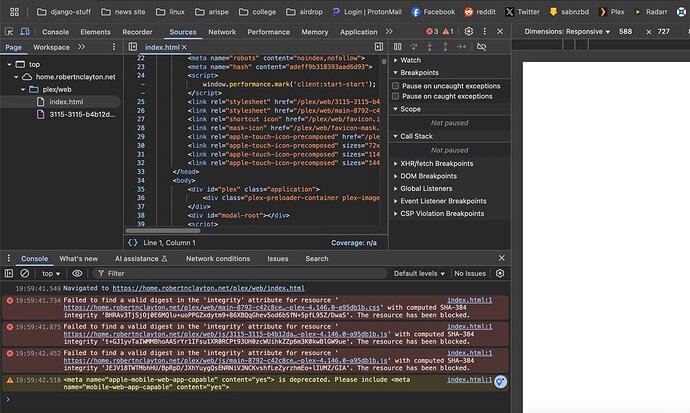
Task: Open the reddit bookmark
Action: tap(483, 11)
